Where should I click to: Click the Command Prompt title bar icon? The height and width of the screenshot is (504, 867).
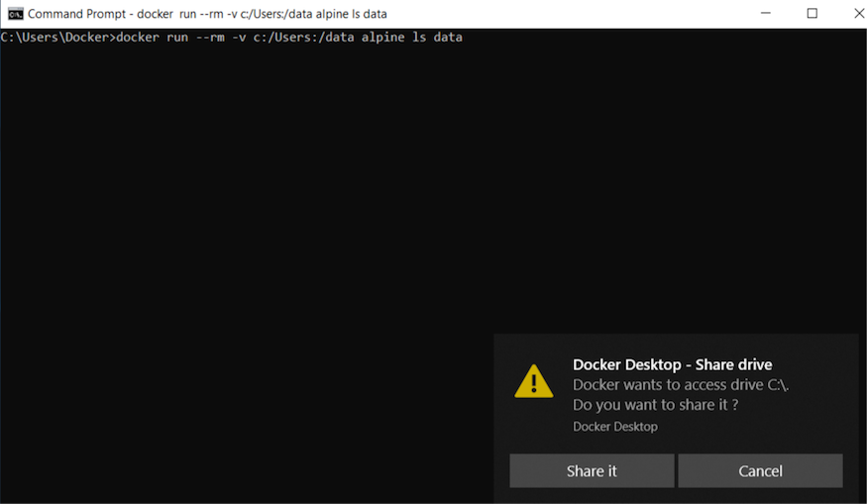[15, 14]
